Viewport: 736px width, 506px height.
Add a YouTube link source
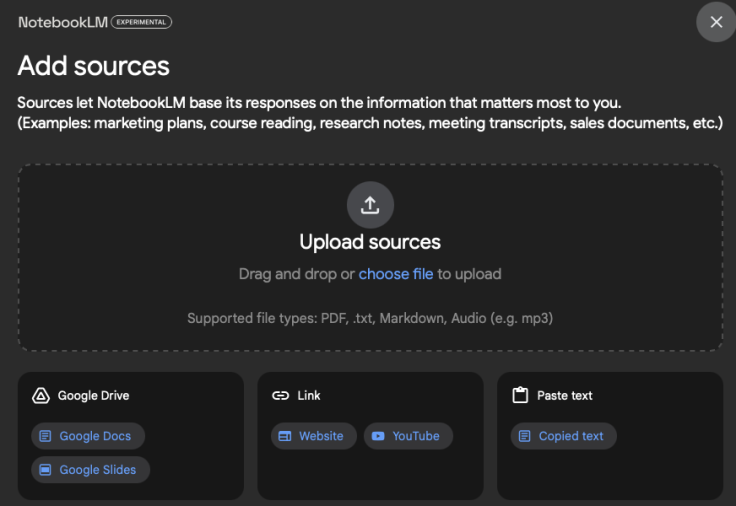[408, 436]
